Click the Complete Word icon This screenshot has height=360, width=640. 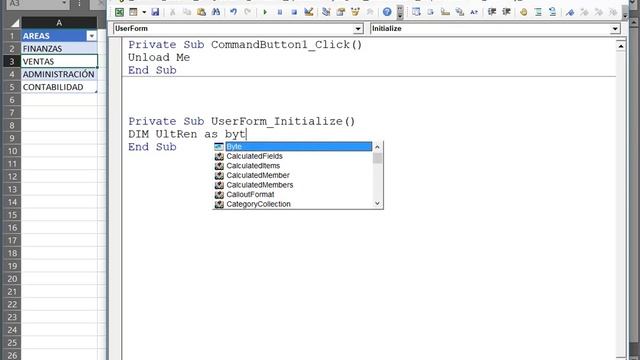(474, 12)
